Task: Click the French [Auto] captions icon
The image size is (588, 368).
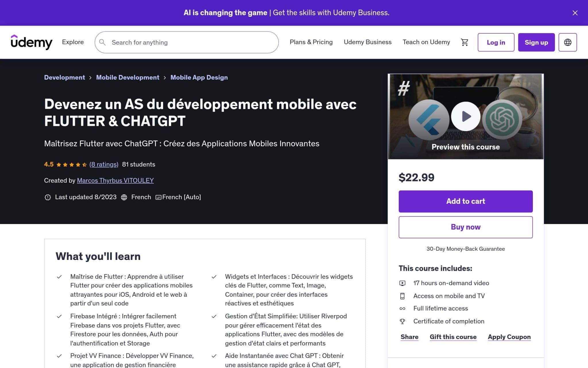Action: point(158,197)
